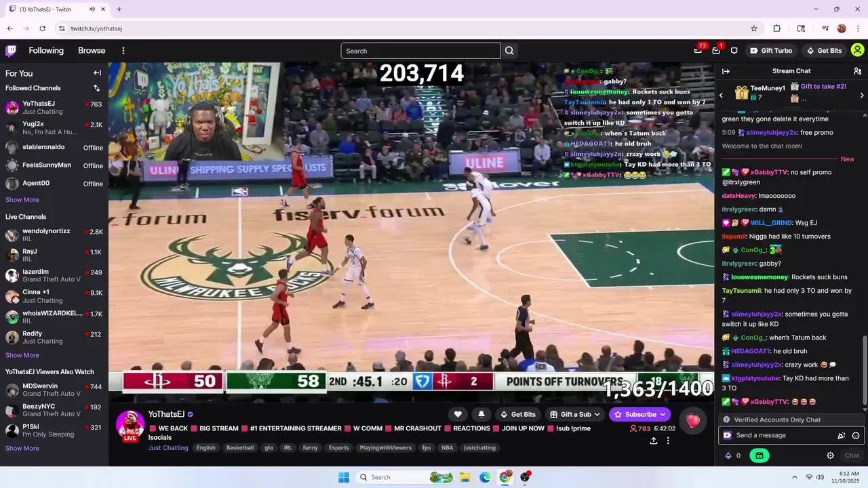Expand the Gift a Sub dropdown
Viewport: 868px width, 488px height.
point(575,414)
